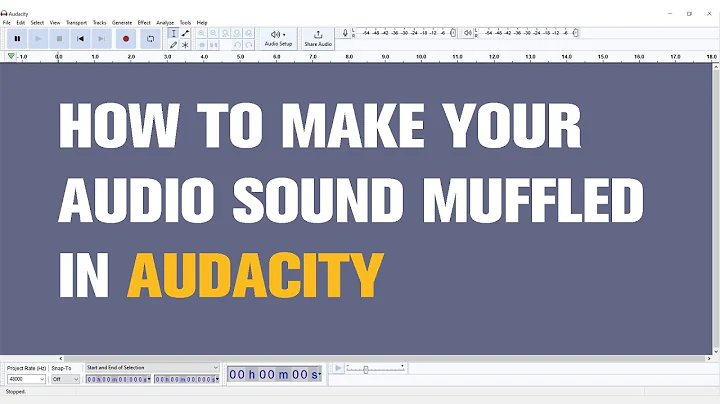Open the View menu

[55, 22]
